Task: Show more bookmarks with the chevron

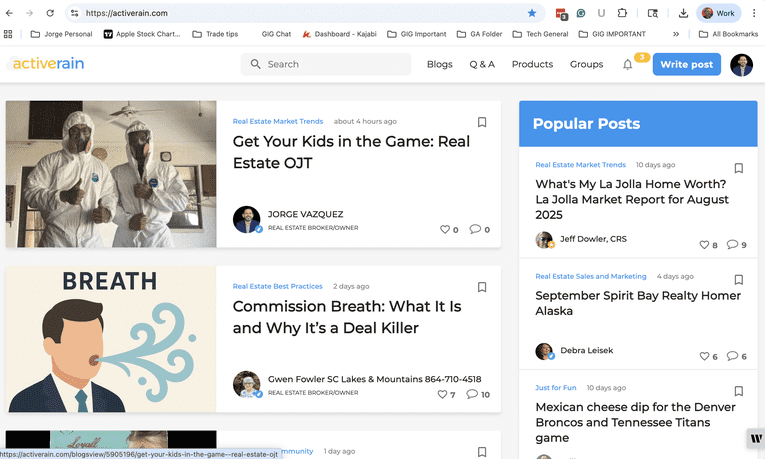Action: click(x=676, y=34)
